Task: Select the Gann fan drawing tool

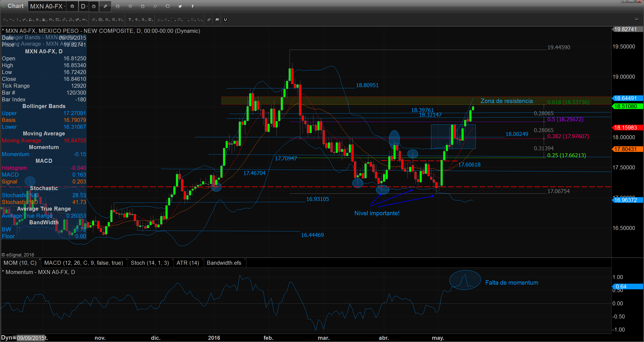Action: point(44,20)
